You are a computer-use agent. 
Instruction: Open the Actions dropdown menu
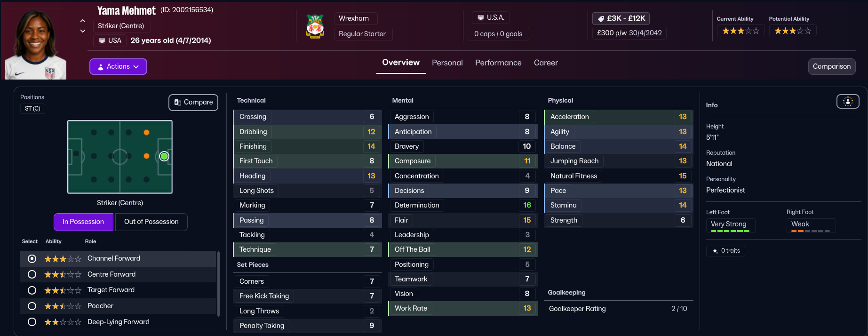[x=118, y=66]
